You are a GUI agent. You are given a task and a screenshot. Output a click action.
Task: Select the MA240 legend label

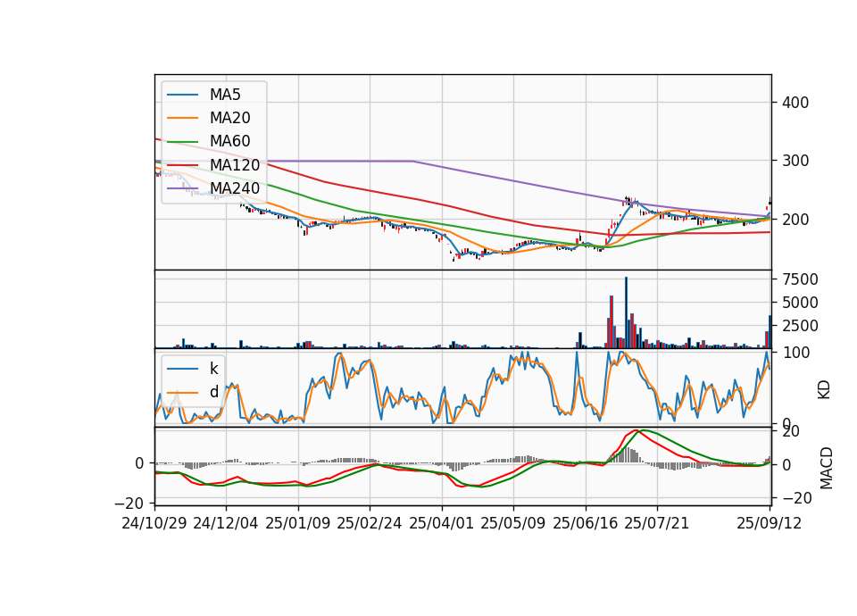[235, 188]
